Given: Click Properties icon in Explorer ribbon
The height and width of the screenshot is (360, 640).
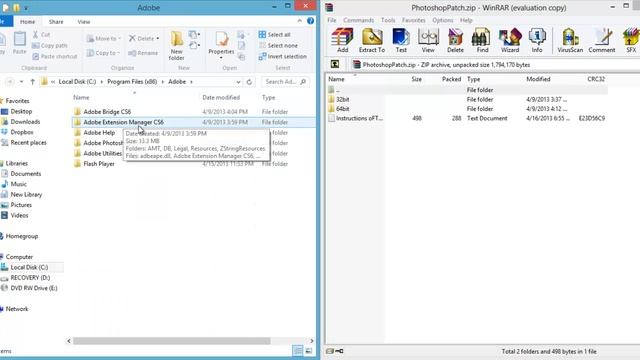Looking at the screenshot, I should coord(221,42).
